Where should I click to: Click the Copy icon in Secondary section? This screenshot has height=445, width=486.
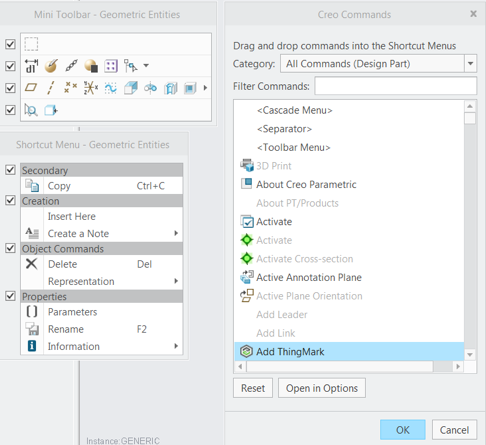tap(32, 186)
